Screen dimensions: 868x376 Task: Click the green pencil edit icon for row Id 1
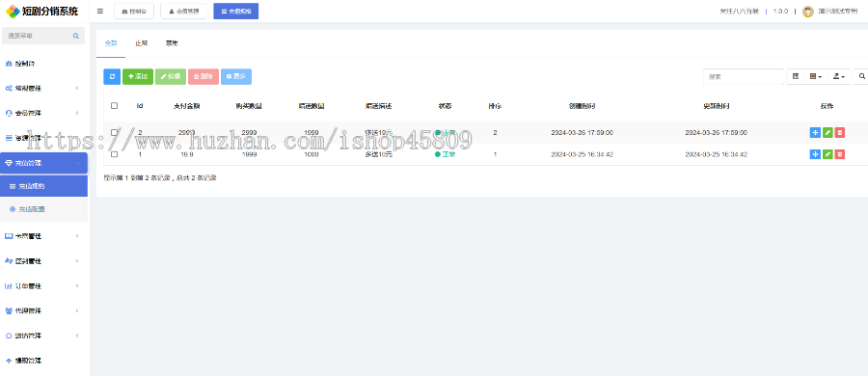coord(827,154)
